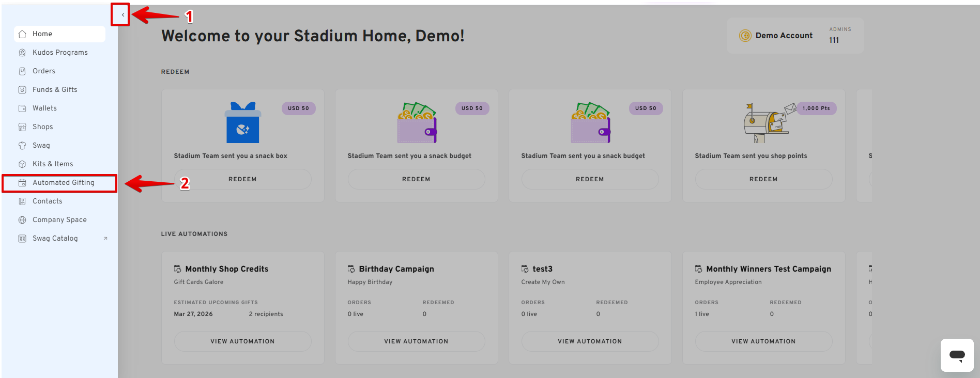The width and height of the screenshot is (980, 378).
Task: Go to the Contacts menu item
Action: pyautogui.click(x=47, y=201)
